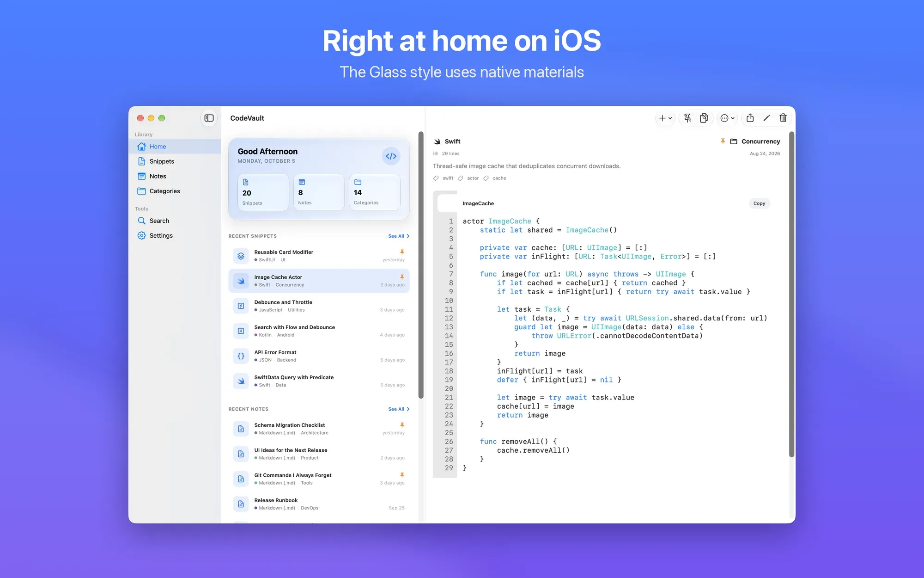Click the middle list pane scrollbar
924x578 pixels.
[421, 265]
